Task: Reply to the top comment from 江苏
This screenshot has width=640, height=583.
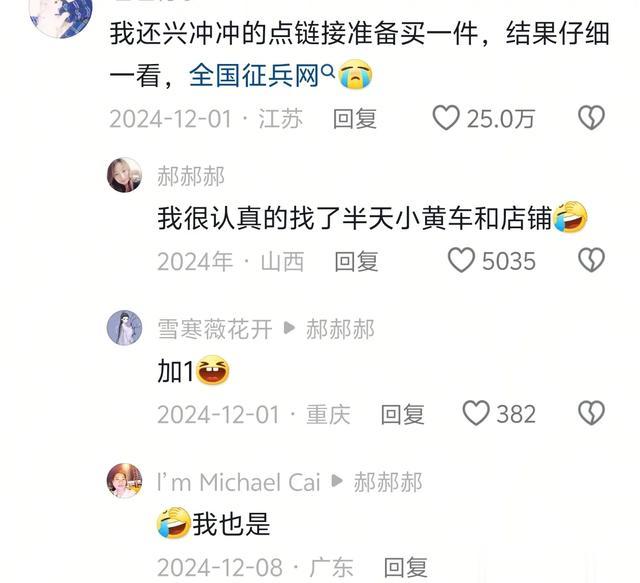Action: 354,119
